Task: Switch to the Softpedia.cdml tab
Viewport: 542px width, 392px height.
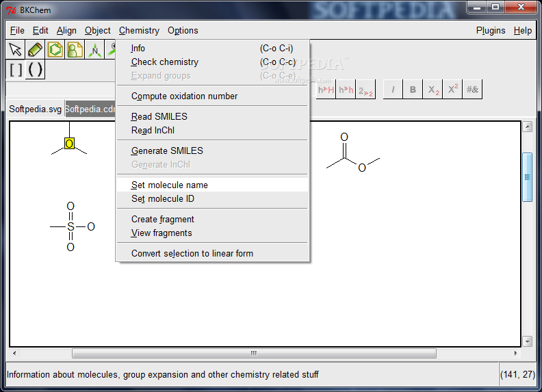Action: click(x=90, y=109)
